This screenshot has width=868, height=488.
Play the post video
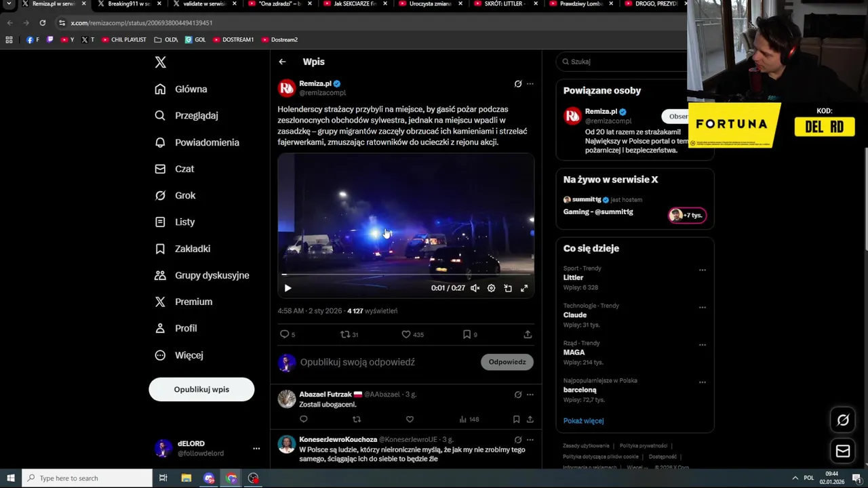(x=288, y=288)
